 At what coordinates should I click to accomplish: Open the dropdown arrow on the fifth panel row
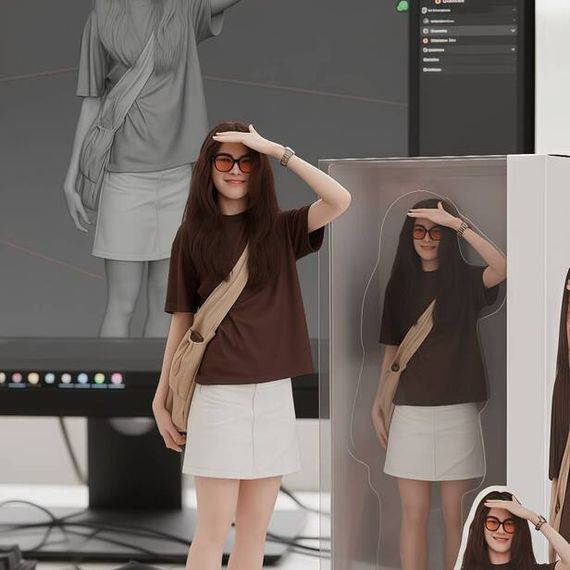pos(513,49)
